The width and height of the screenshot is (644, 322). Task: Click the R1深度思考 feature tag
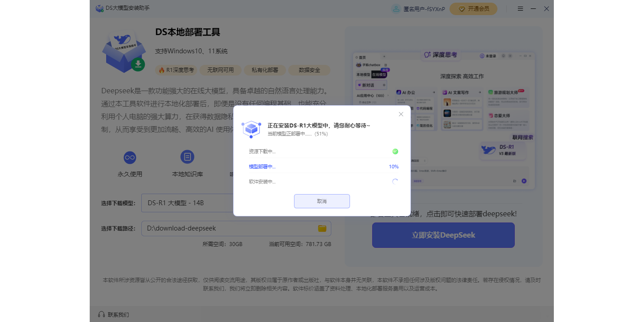[x=176, y=70]
